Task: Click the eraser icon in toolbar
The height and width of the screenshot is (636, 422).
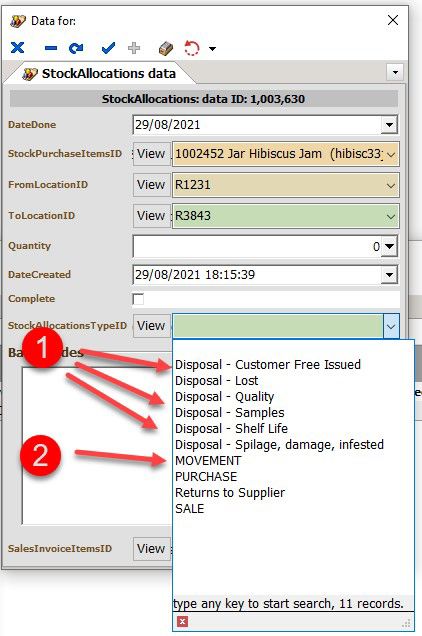Action: tap(166, 48)
